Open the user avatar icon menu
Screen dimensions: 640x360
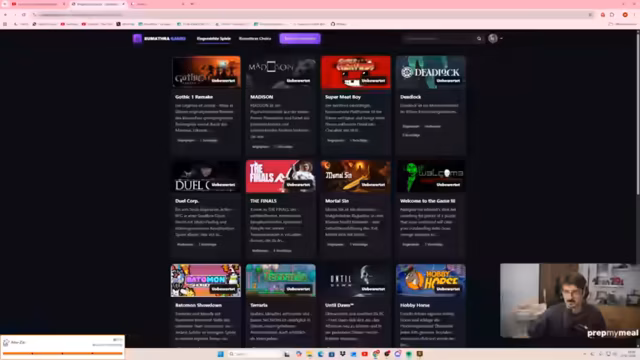click(x=493, y=38)
